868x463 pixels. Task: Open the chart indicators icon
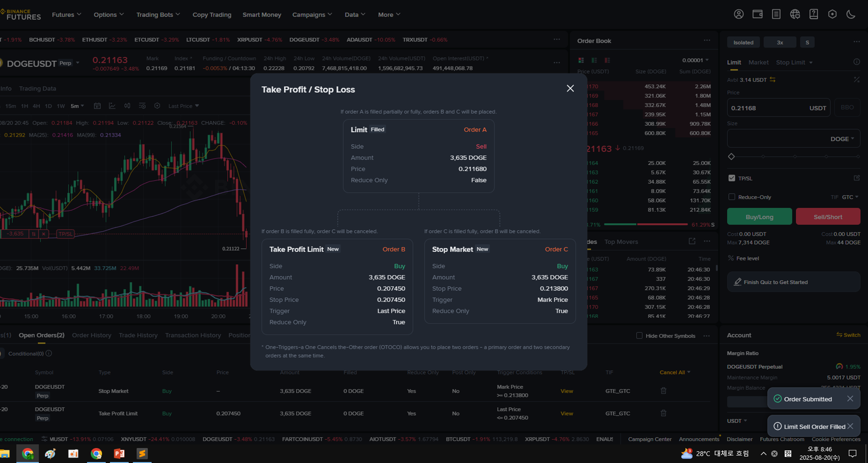tap(112, 106)
